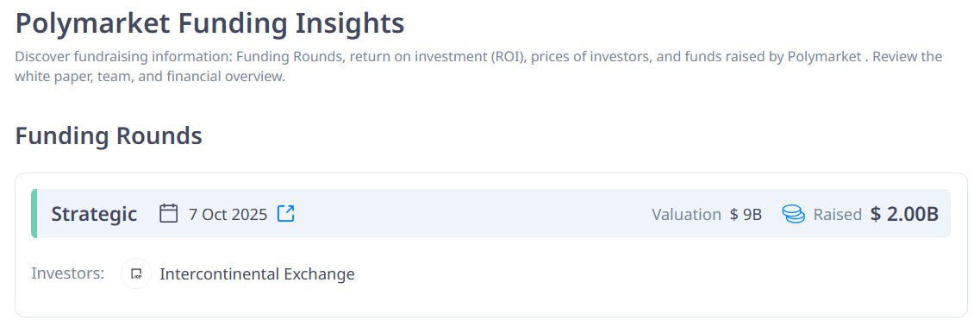Click the stacked coins icon near Raised
Image resolution: width=980 pixels, height=333 pixels.
pyautogui.click(x=793, y=214)
